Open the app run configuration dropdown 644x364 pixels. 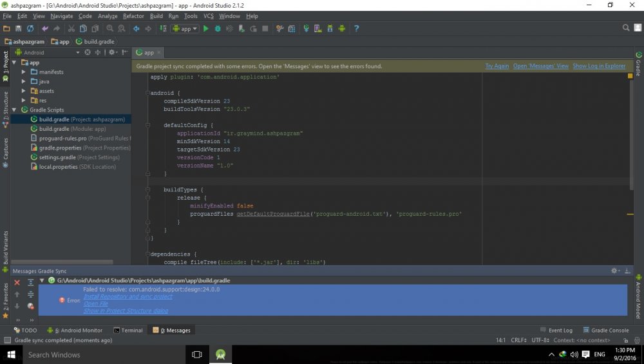[185, 28]
